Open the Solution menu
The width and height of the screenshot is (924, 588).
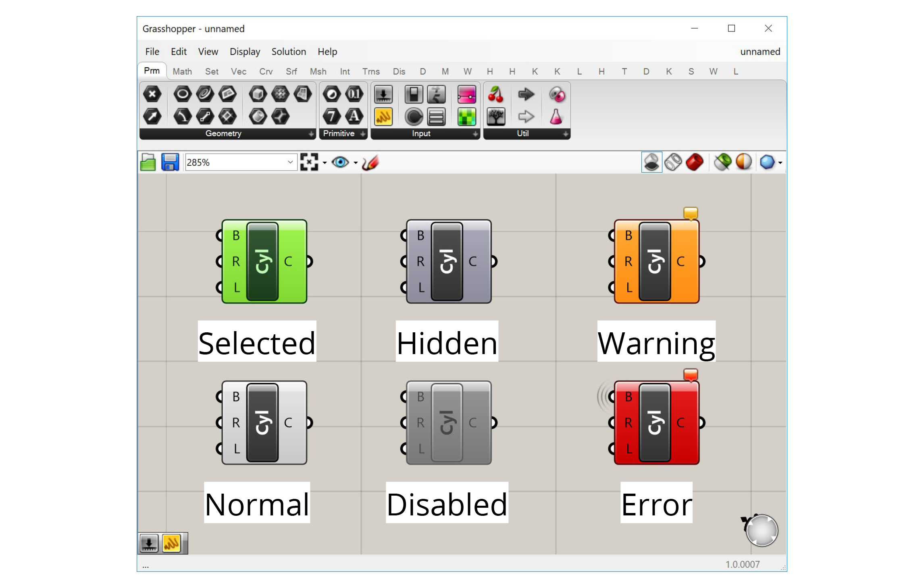(x=289, y=52)
